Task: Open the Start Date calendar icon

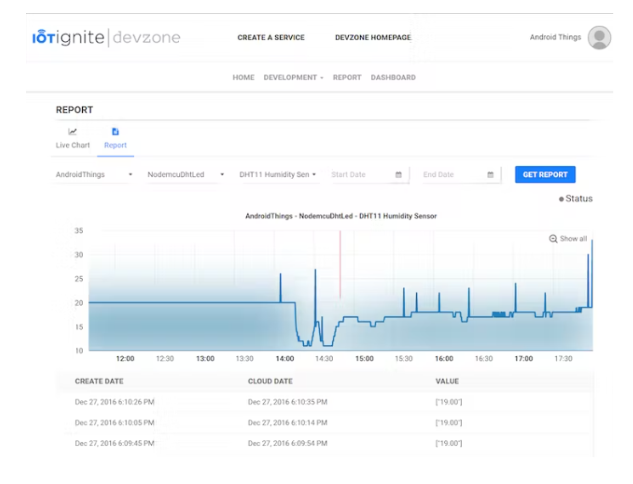Action: tap(398, 175)
